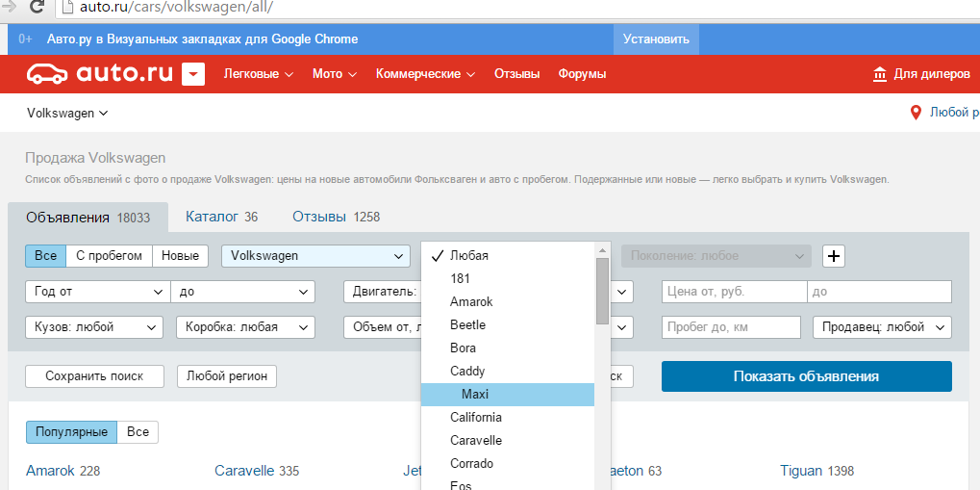Click the auto.ru car logo icon
The image size is (980, 490).
tap(47, 73)
